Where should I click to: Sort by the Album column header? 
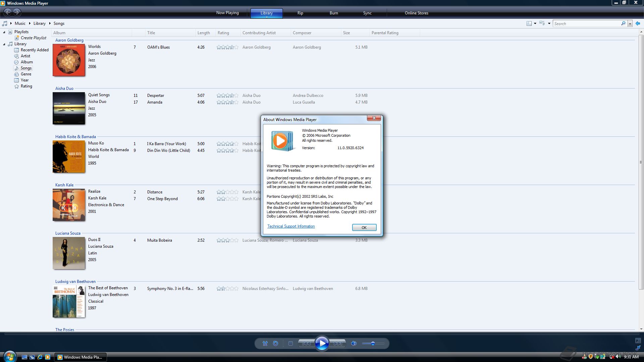(x=92, y=33)
